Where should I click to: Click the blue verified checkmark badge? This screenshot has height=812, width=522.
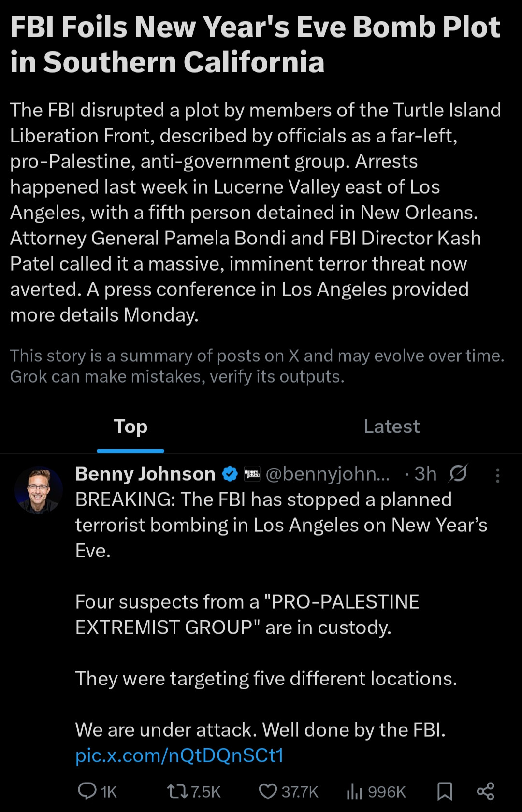[230, 474]
